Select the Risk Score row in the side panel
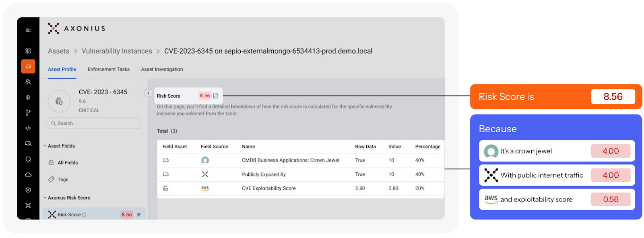644x238 pixels. (x=94, y=214)
